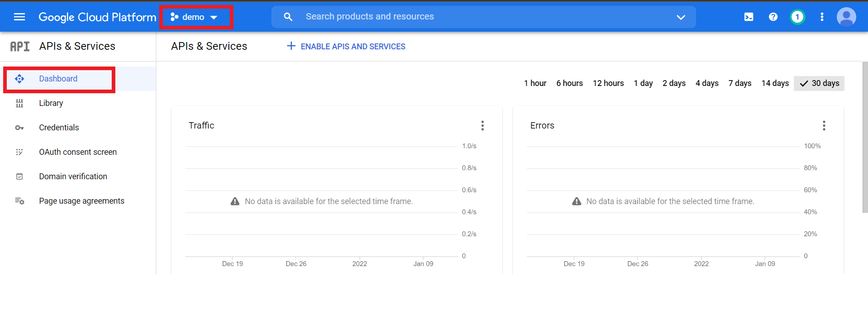This screenshot has width=868, height=315.
Task: Expand the search bar dropdown arrow
Action: (681, 17)
